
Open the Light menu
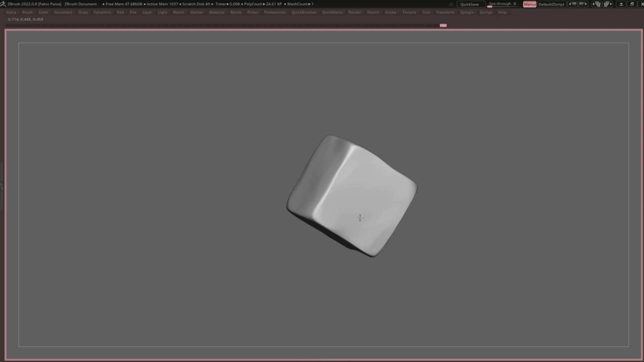point(162,12)
